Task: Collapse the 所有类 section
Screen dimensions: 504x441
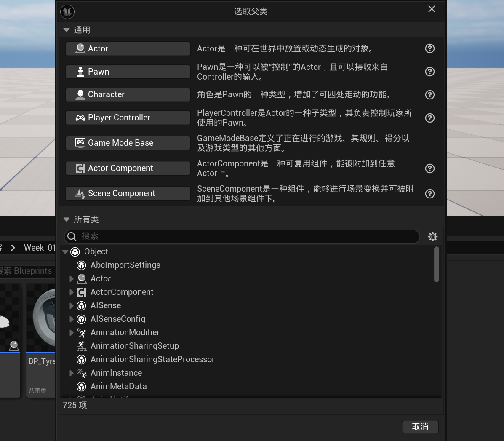Action: click(67, 219)
